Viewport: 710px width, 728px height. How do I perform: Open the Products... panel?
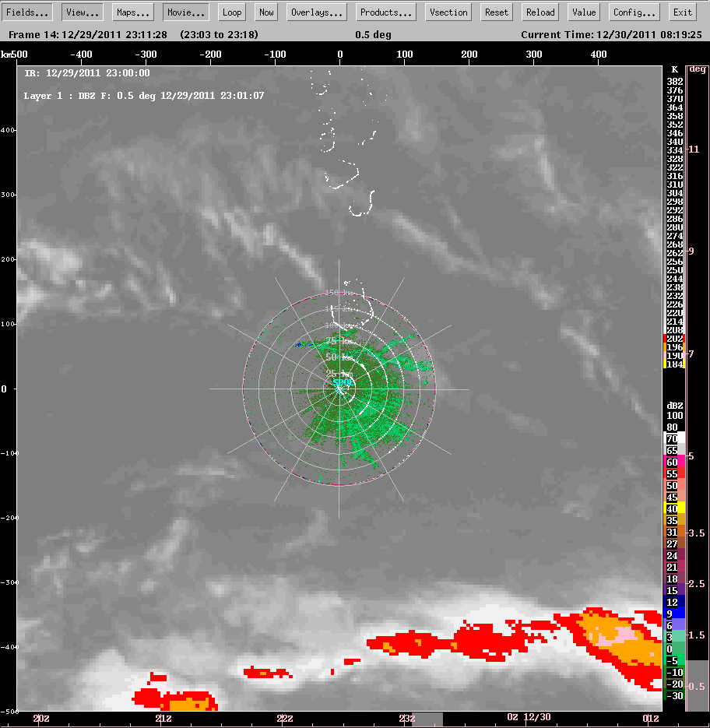(x=386, y=12)
